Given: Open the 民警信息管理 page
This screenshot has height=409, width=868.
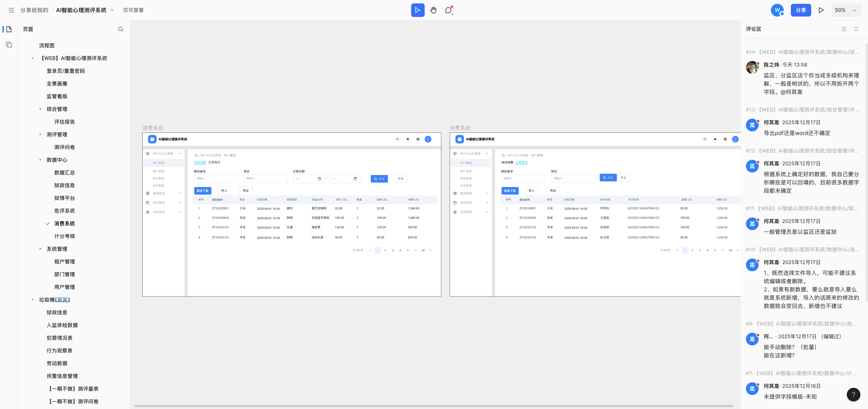Looking at the screenshot, I should click(x=62, y=376).
